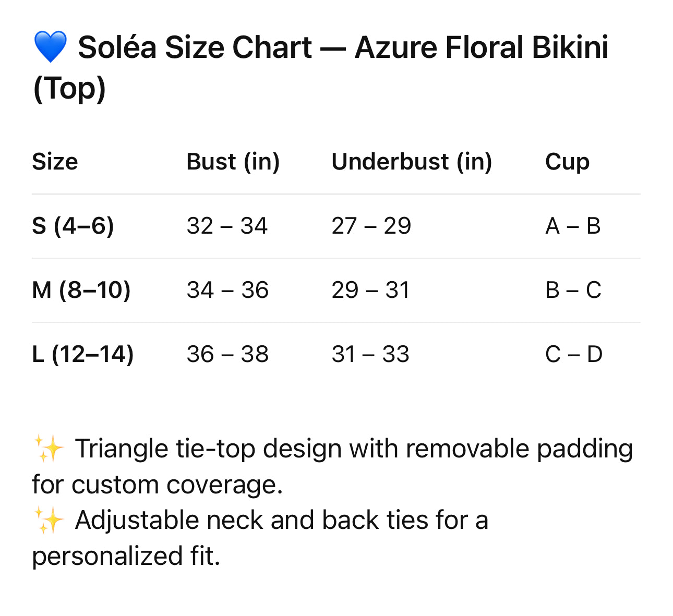Viewport: 673px width, 616px height.
Task: Select the Underbust (in) column header
Action: pyautogui.click(x=412, y=162)
